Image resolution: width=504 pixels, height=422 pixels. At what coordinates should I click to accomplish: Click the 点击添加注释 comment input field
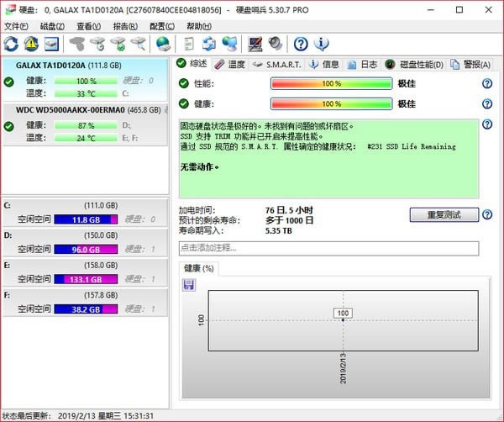click(x=328, y=248)
